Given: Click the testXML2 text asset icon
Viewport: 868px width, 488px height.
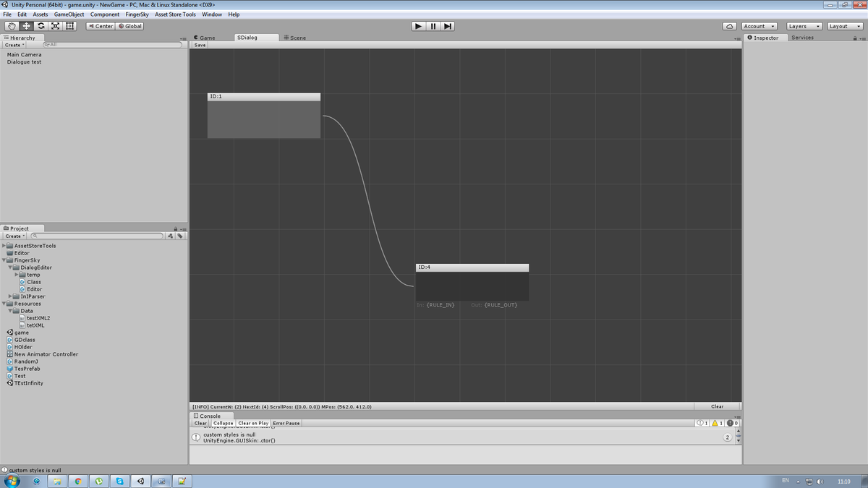Looking at the screenshot, I should (x=22, y=318).
